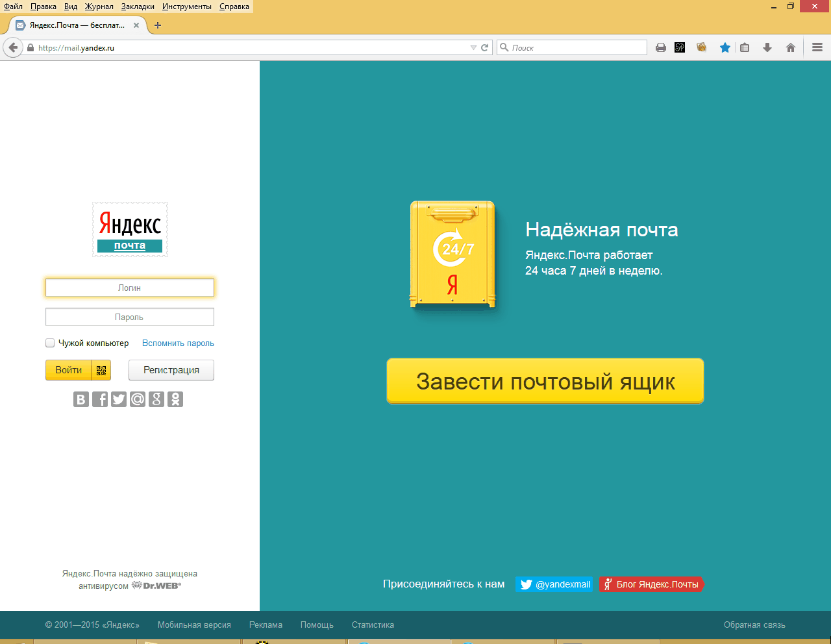Click the 'Завести почтовый ящик' button
The width and height of the screenshot is (831, 644).
(545, 381)
